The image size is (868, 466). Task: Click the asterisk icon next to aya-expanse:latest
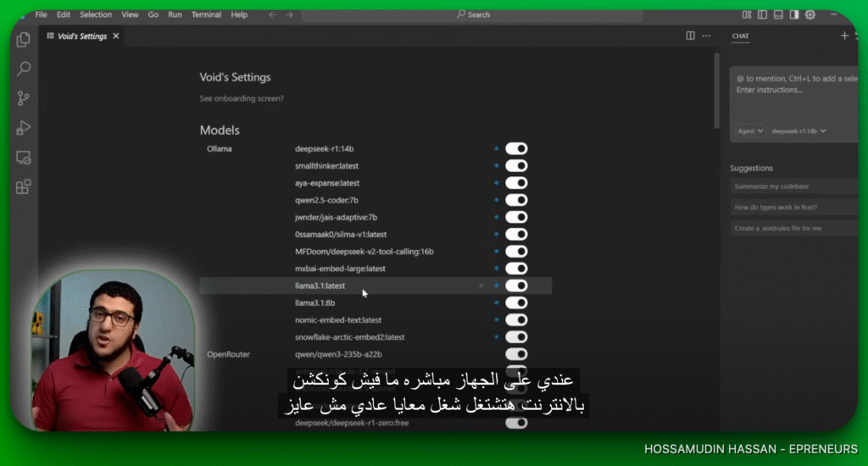496,183
